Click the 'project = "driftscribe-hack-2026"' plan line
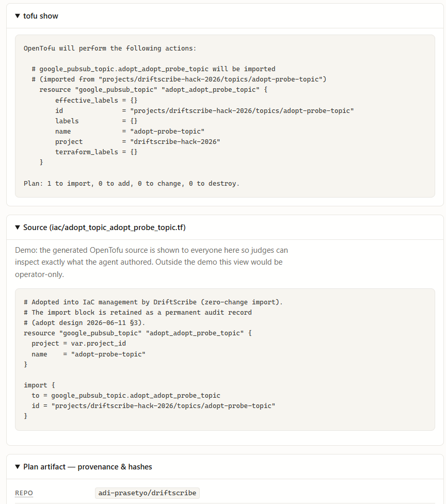This screenshot has height=504, width=446. pos(138,141)
